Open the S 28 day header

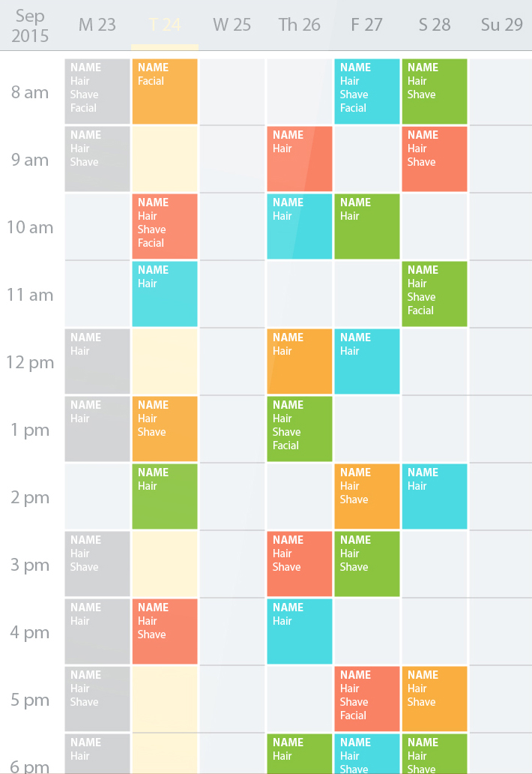point(435,25)
